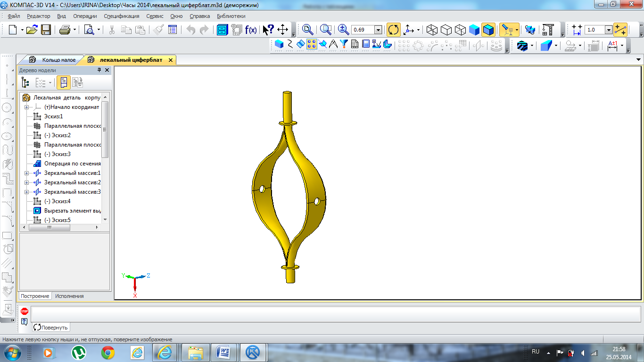Open the Операции menu
Image resolution: width=644 pixels, height=362 pixels.
pos(85,16)
